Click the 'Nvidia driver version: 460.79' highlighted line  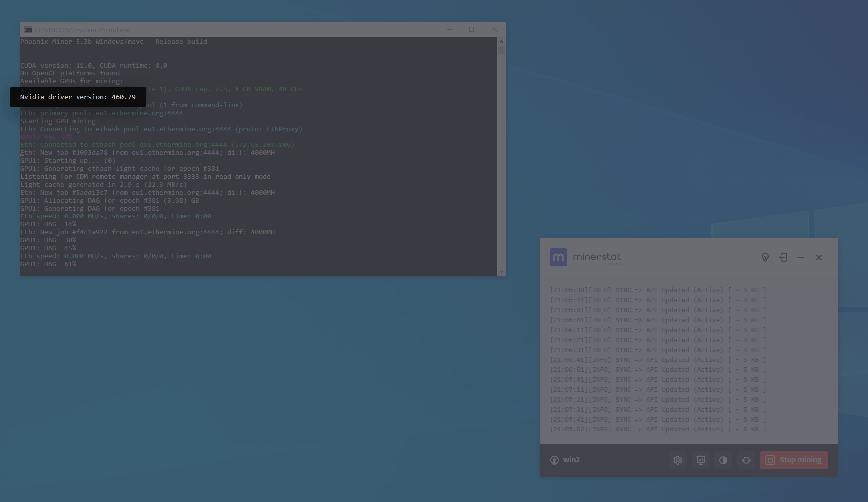tap(78, 97)
